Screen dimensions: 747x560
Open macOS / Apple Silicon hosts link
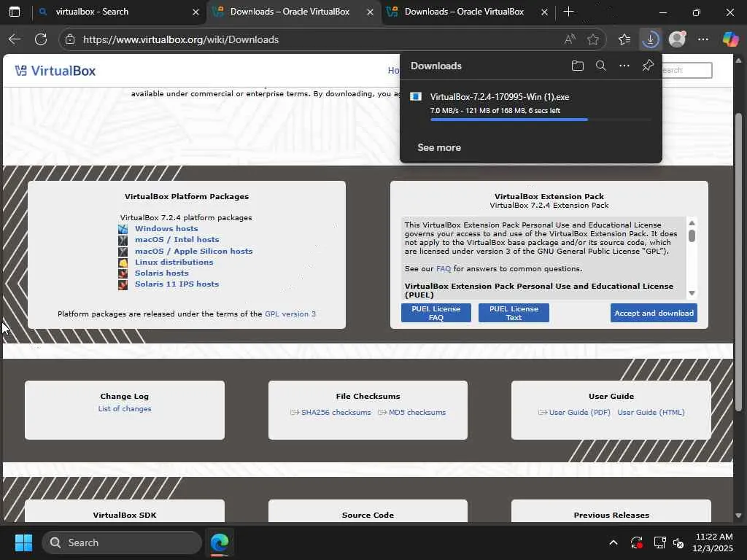coord(193,251)
